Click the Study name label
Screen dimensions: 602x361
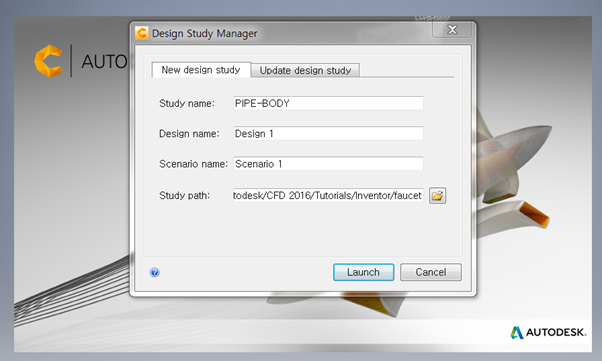click(187, 103)
